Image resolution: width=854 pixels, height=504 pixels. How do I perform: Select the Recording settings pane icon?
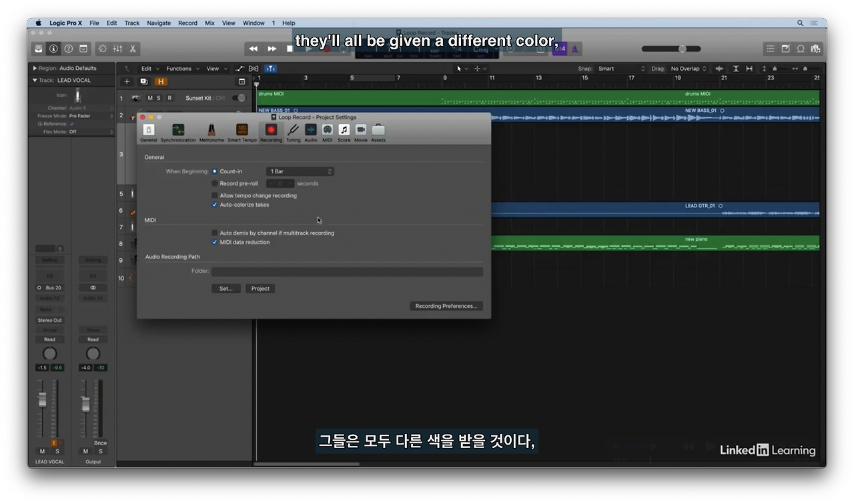[x=271, y=133]
